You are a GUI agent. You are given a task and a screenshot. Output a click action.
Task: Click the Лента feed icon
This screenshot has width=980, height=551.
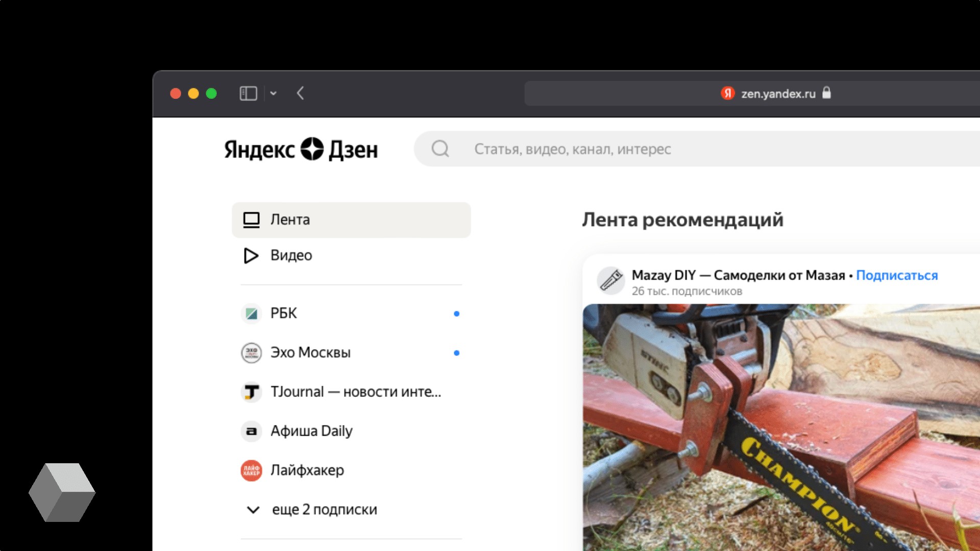[x=251, y=220]
